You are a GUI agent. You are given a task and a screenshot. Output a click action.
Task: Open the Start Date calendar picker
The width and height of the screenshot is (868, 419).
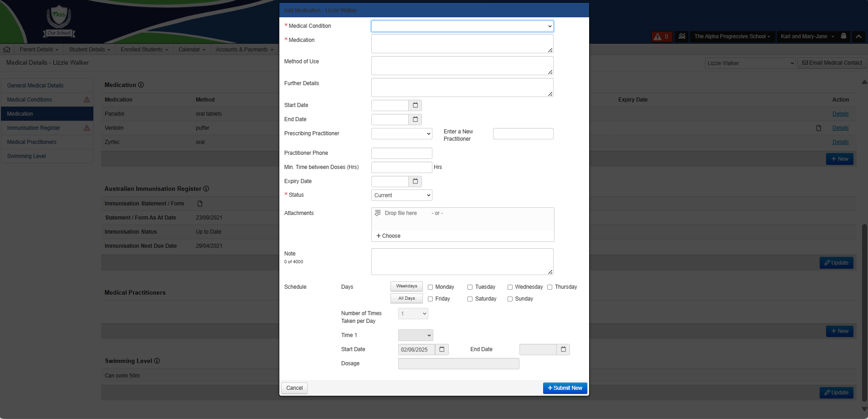(415, 105)
